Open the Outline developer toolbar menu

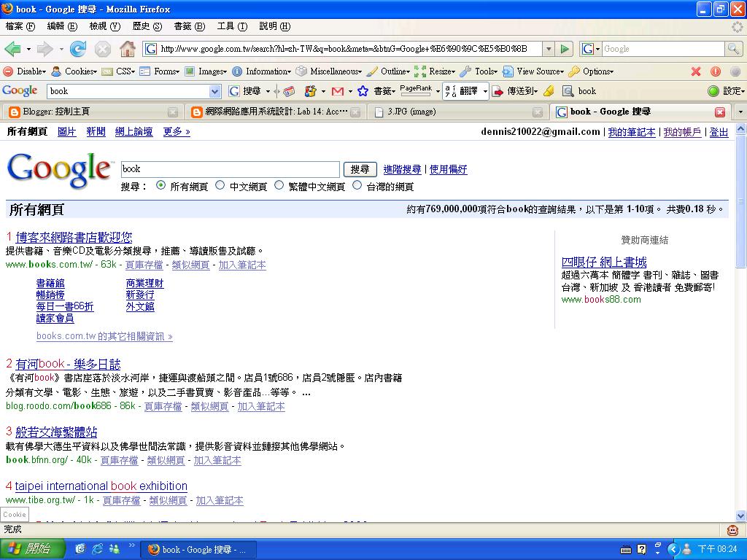pyautogui.click(x=388, y=71)
